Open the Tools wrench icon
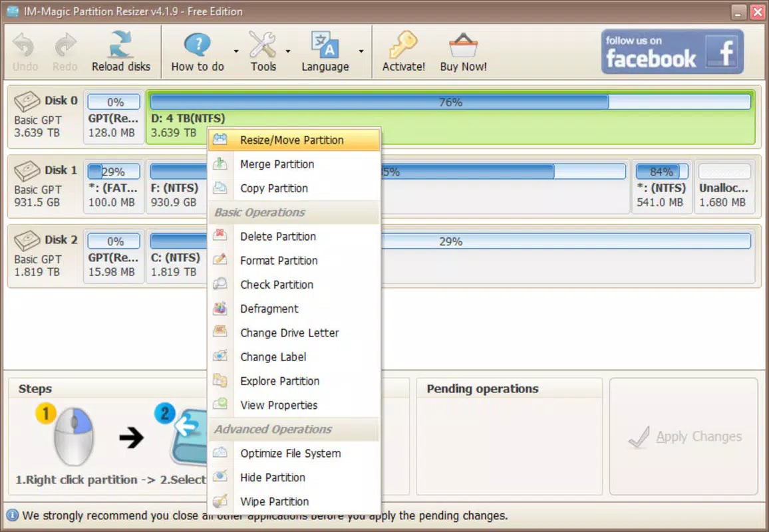The image size is (769, 532). click(263, 45)
